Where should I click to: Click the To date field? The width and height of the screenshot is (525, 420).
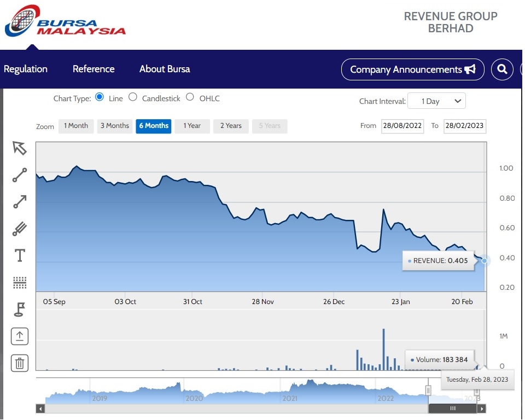pos(465,126)
